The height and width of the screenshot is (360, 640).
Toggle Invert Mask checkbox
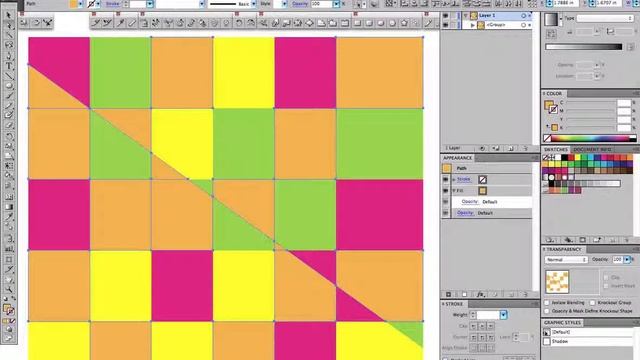pos(606,286)
